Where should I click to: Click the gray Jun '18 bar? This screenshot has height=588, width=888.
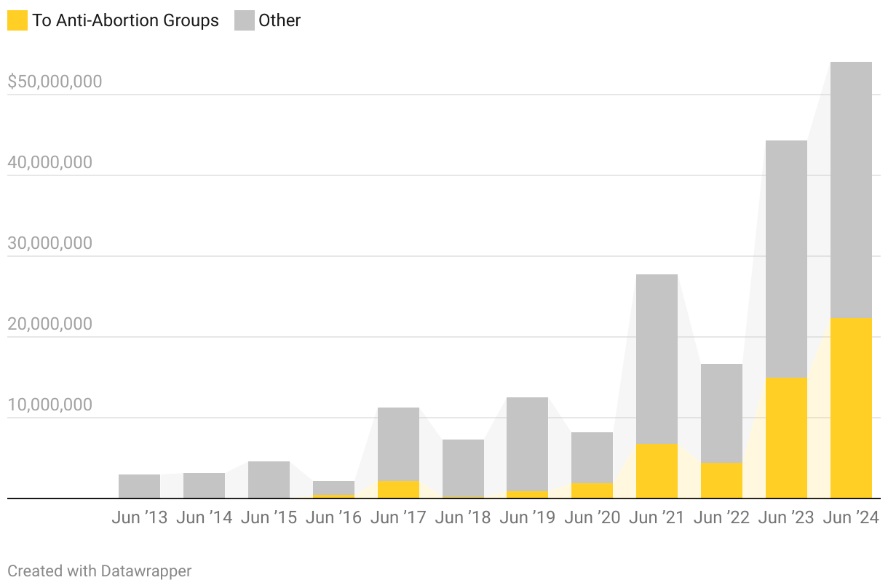click(463, 469)
